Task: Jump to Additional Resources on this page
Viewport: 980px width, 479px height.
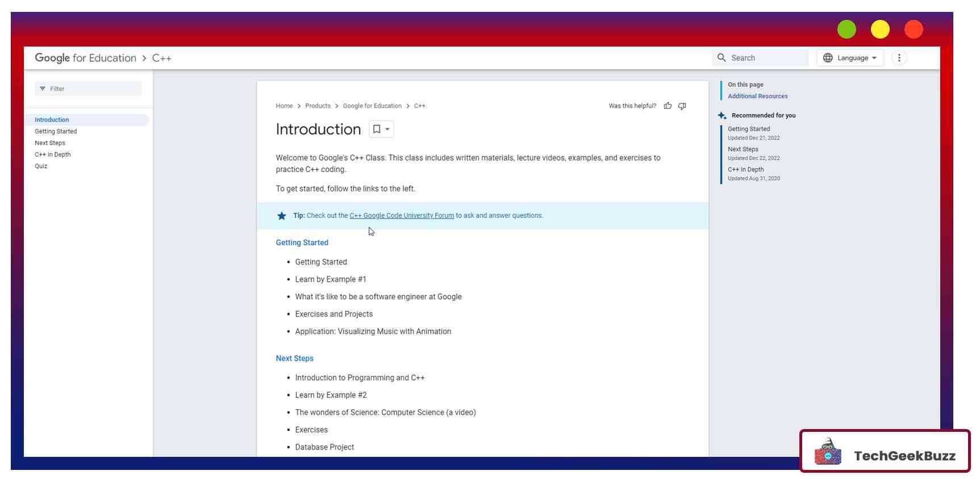Action: click(757, 96)
